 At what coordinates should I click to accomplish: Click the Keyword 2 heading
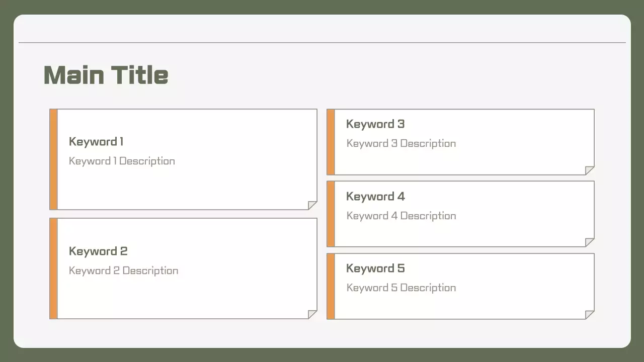click(x=98, y=251)
